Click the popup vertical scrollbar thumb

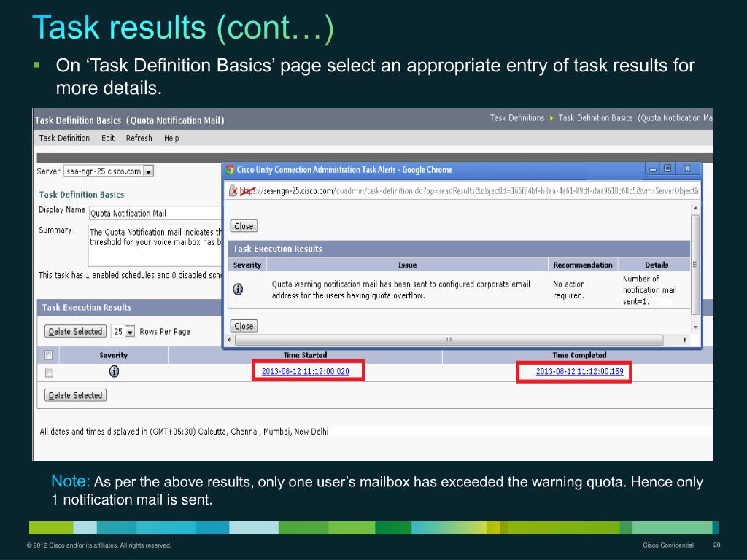coord(695,264)
